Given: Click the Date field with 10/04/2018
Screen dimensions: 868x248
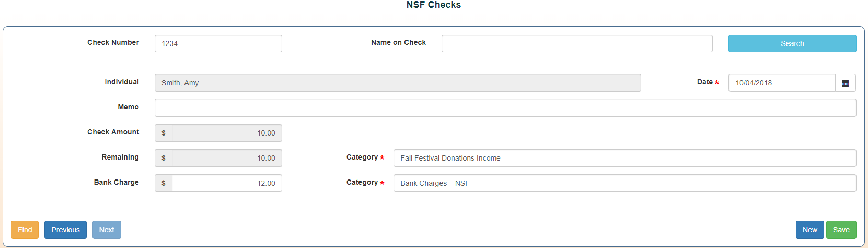Looking at the screenshot, I should coord(781,83).
